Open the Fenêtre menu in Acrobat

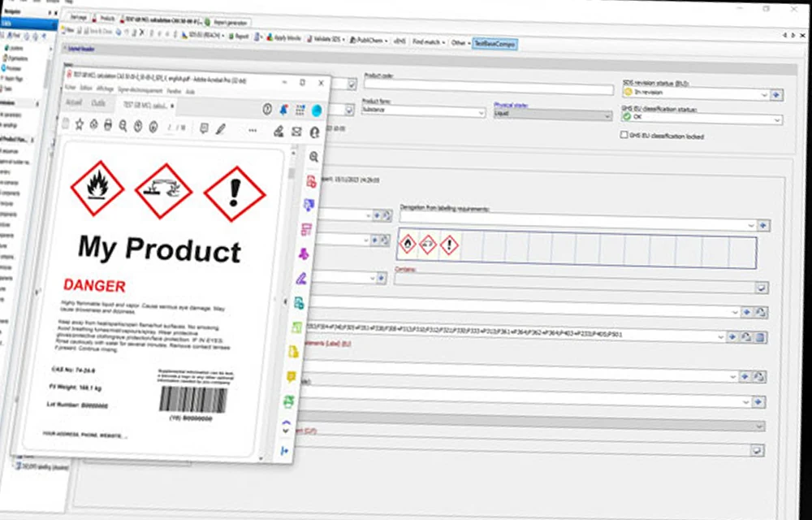click(174, 91)
